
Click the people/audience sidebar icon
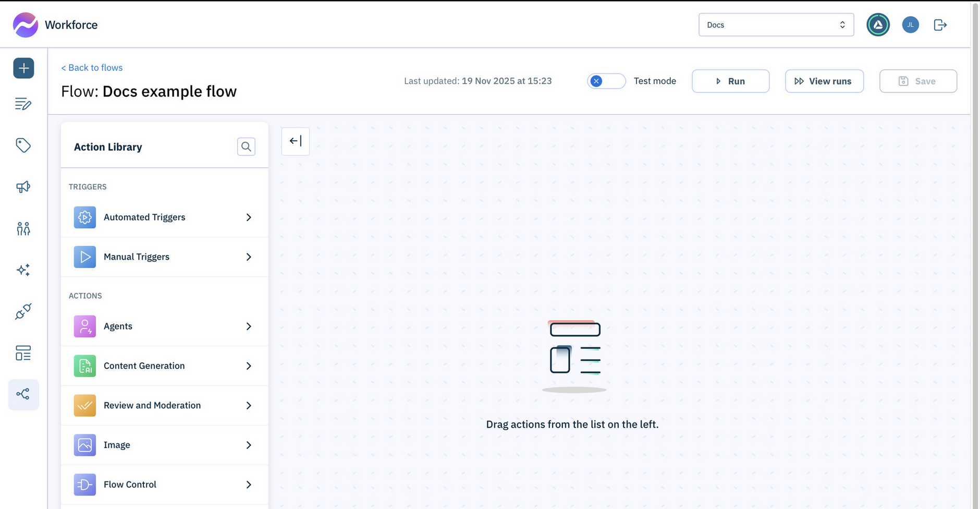[x=23, y=228]
